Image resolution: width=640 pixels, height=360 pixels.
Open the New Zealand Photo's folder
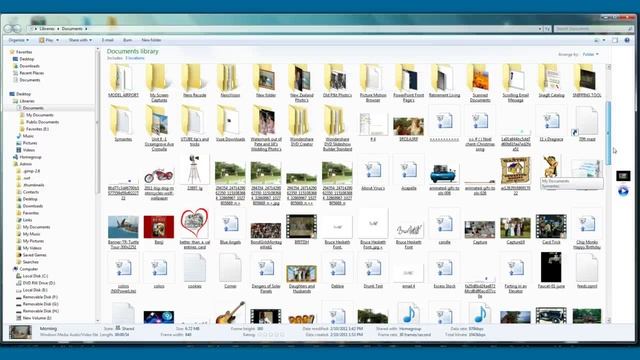pos(301,83)
